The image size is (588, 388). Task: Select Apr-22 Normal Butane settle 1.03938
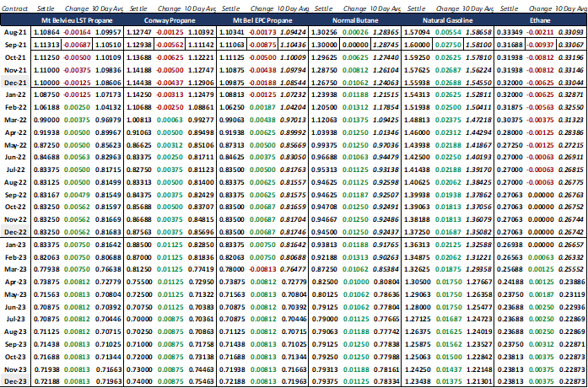pos(325,132)
